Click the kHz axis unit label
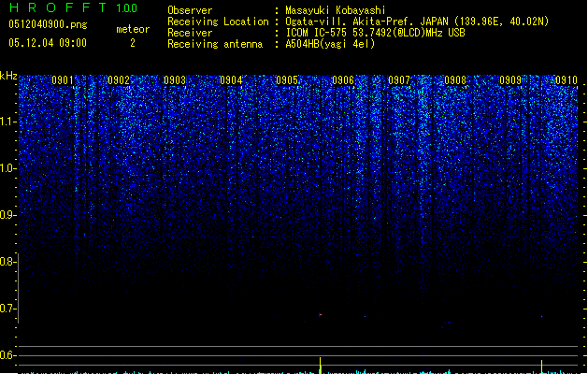 click(x=8, y=76)
